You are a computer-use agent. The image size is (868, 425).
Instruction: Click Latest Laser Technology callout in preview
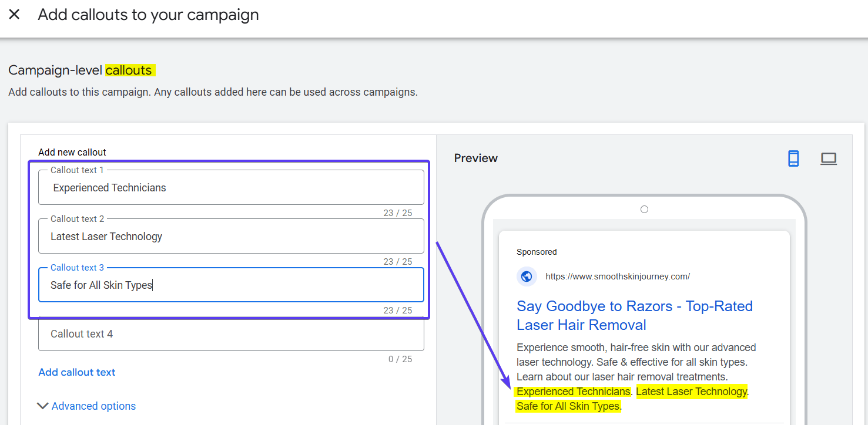point(692,392)
